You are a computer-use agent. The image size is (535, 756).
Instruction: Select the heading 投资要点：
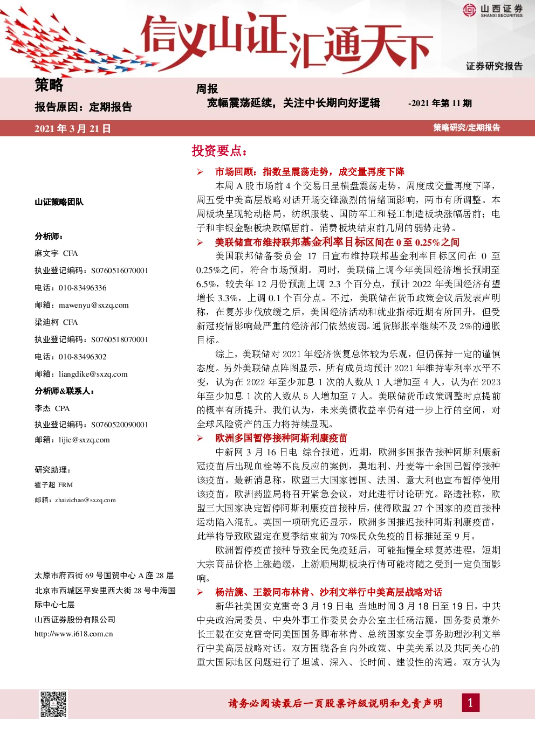(220, 151)
